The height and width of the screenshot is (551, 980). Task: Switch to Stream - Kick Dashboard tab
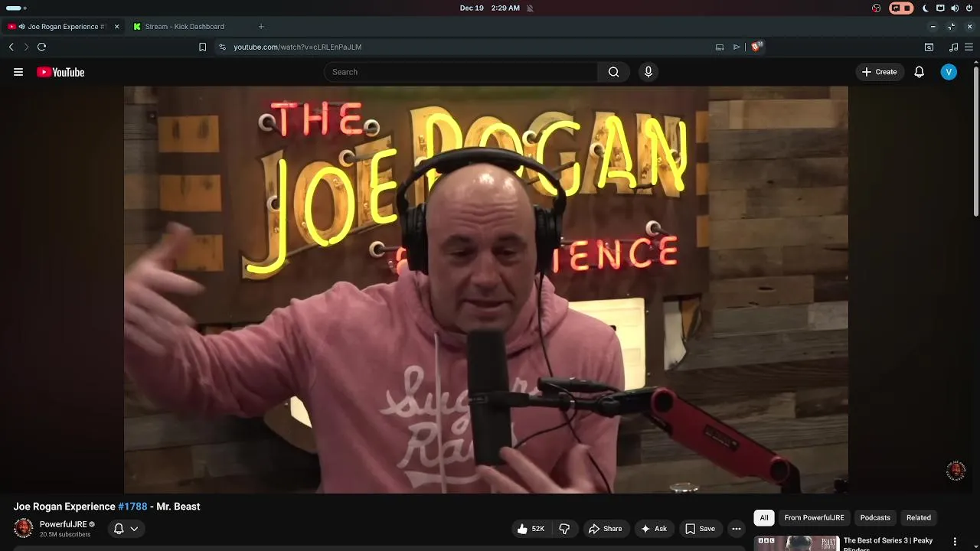(x=185, y=27)
